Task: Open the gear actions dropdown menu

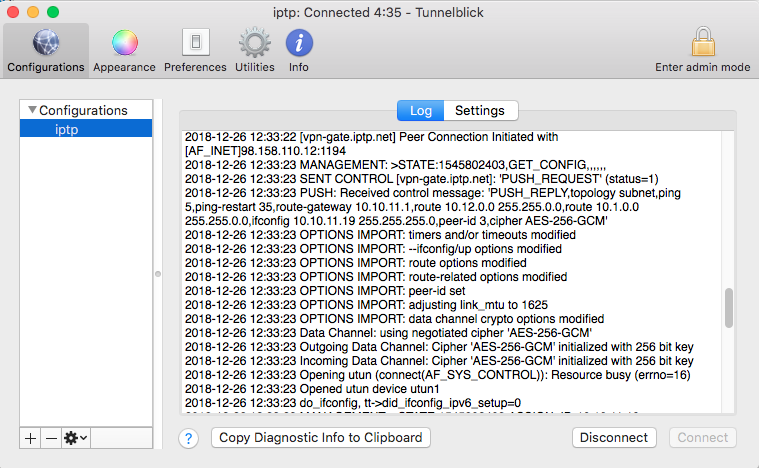Action: 75,438
